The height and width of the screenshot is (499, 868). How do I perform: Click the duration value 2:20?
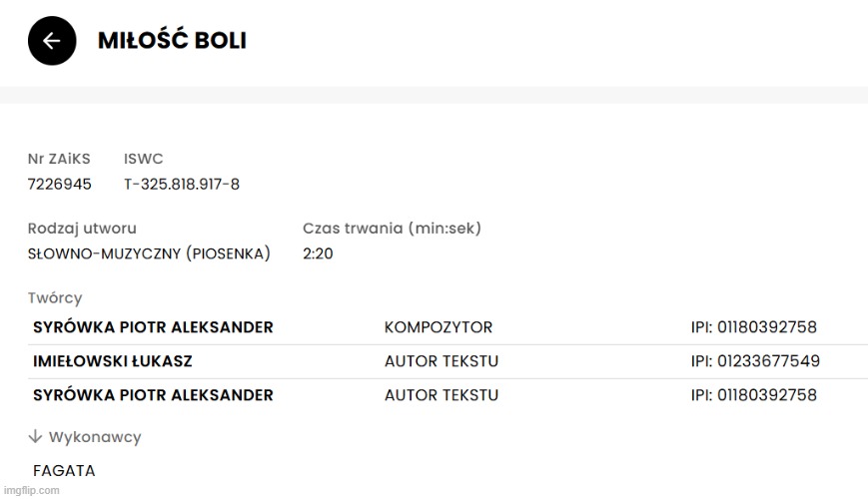coord(318,254)
